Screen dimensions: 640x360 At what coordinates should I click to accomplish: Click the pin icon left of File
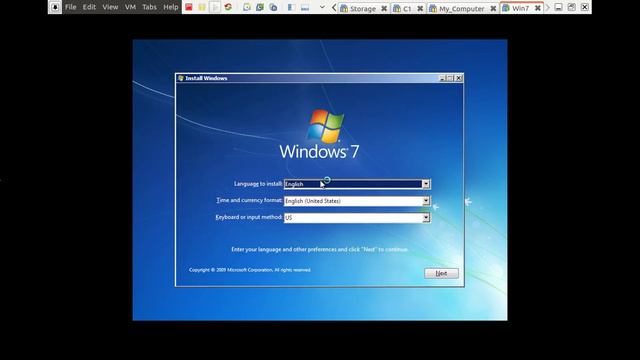tap(55, 7)
